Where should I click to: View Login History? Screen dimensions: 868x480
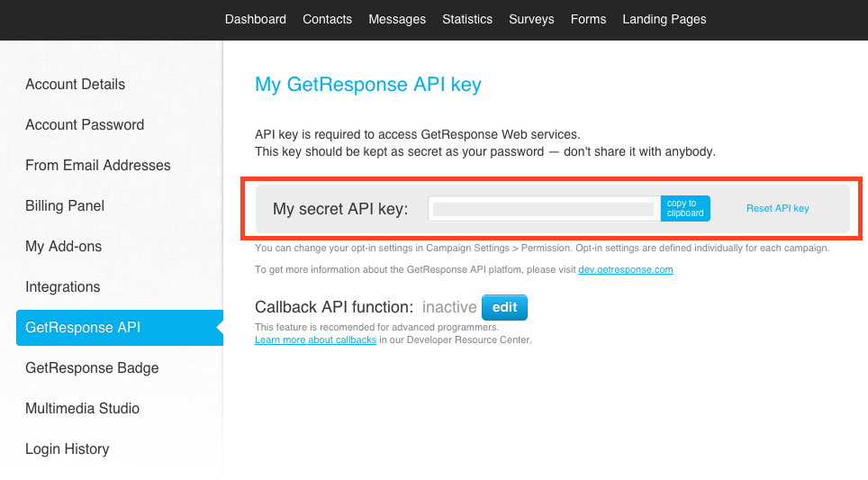[x=68, y=449]
